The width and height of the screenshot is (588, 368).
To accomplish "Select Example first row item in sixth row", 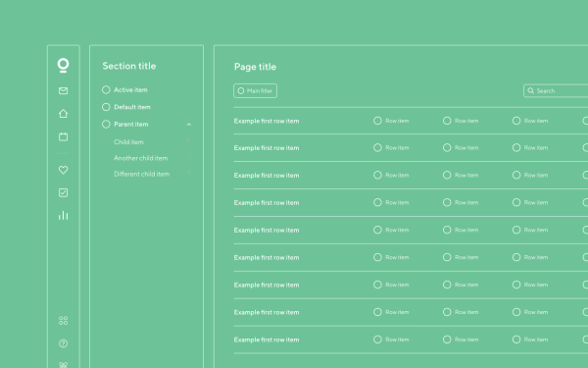I will pyautogui.click(x=267, y=257).
